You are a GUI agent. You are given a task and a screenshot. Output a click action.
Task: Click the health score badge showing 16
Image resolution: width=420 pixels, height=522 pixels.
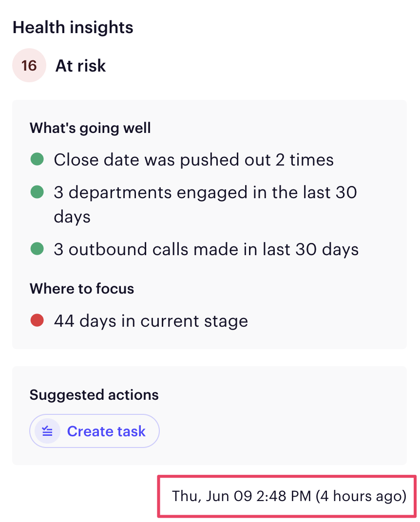(x=29, y=65)
